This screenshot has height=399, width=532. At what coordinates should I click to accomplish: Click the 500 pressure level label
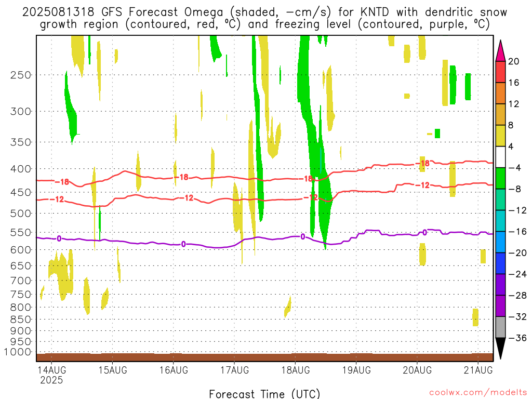point(21,214)
